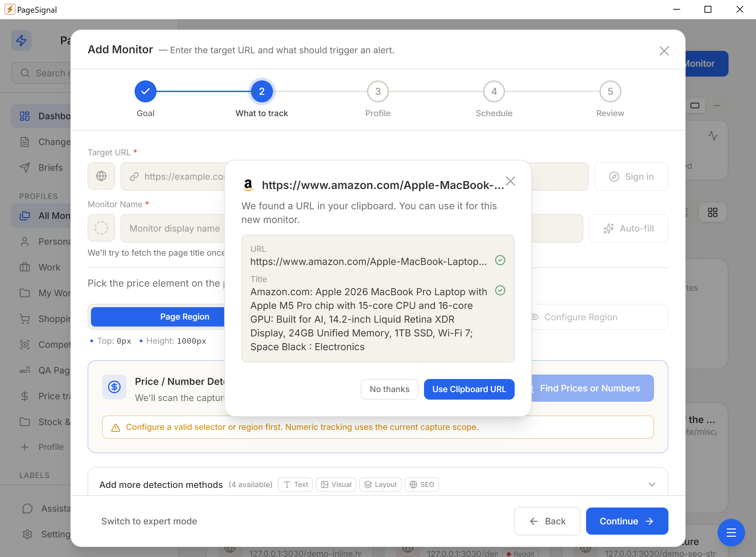Open Changes in sidebar
The height and width of the screenshot is (557, 756).
[x=41, y=142]
